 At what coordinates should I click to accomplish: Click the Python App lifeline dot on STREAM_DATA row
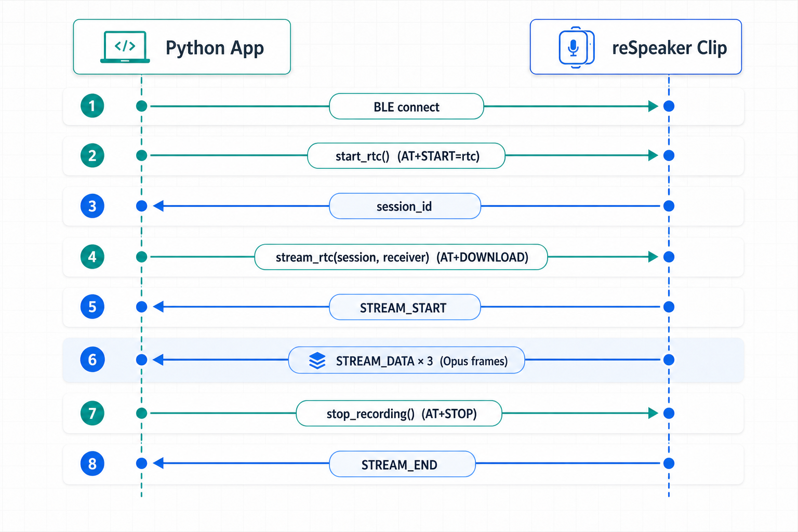[x=141, y=360]
